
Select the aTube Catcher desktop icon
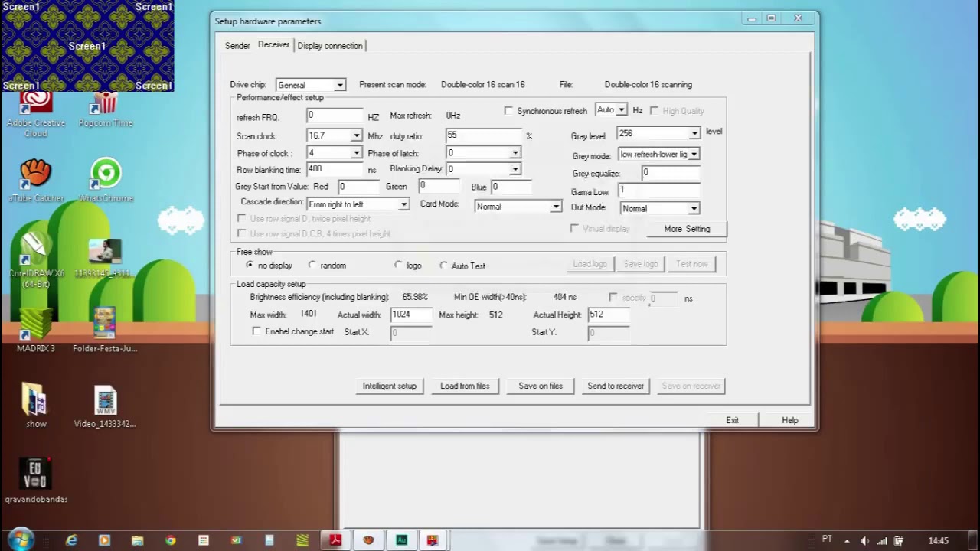(x=36, y=181)
